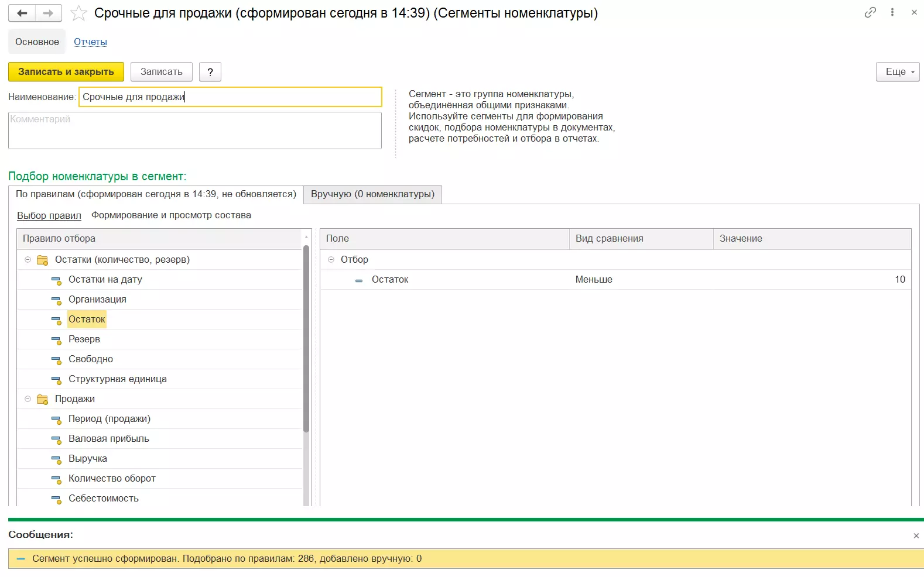Viewport: 924px width, 577px height.
Task: Click the folder icon for Остатки (количество, резерв)
Action: coord(42,260)
